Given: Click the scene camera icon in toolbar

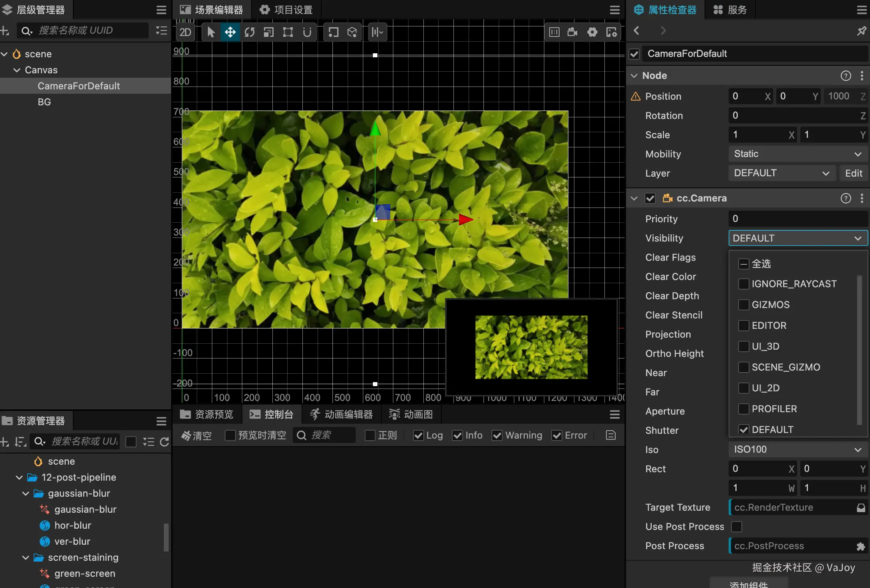Looking at the screenshot, I should coord(573,32).
